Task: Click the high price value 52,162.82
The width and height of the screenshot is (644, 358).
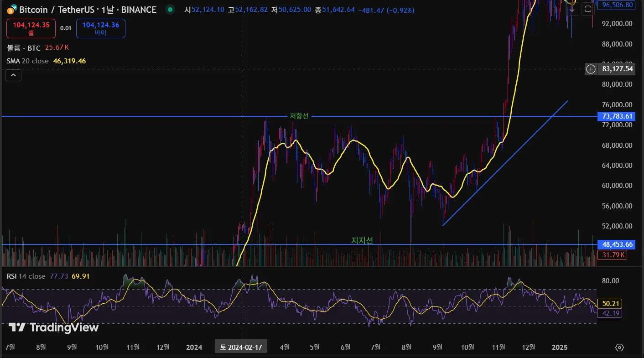Action: tap(251, 10)
